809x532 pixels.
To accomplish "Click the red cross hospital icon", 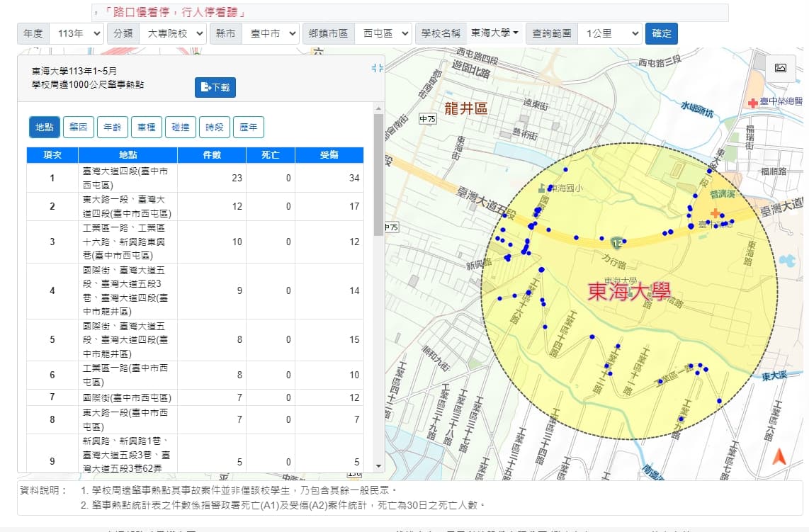I will tap(753, 103).
